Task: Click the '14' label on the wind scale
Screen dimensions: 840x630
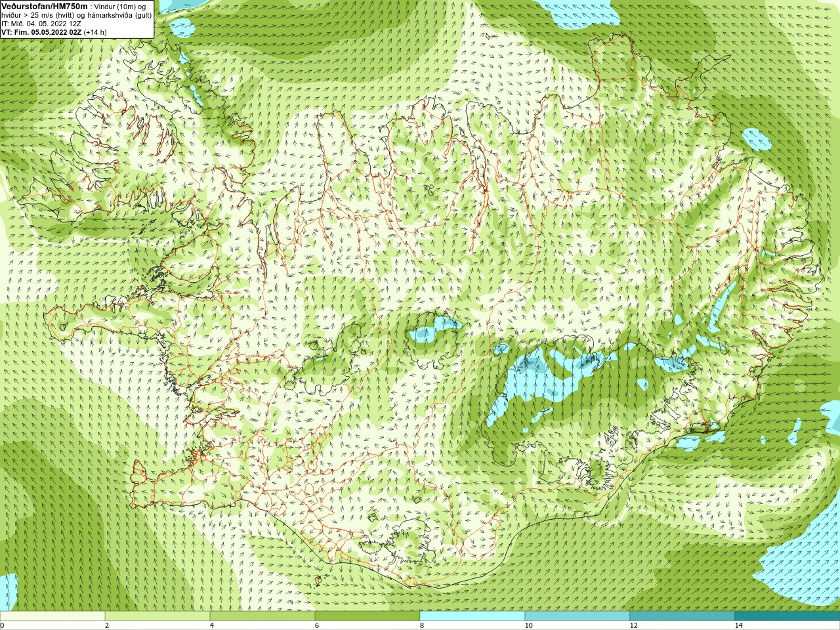Action: [x=738, y=625]
